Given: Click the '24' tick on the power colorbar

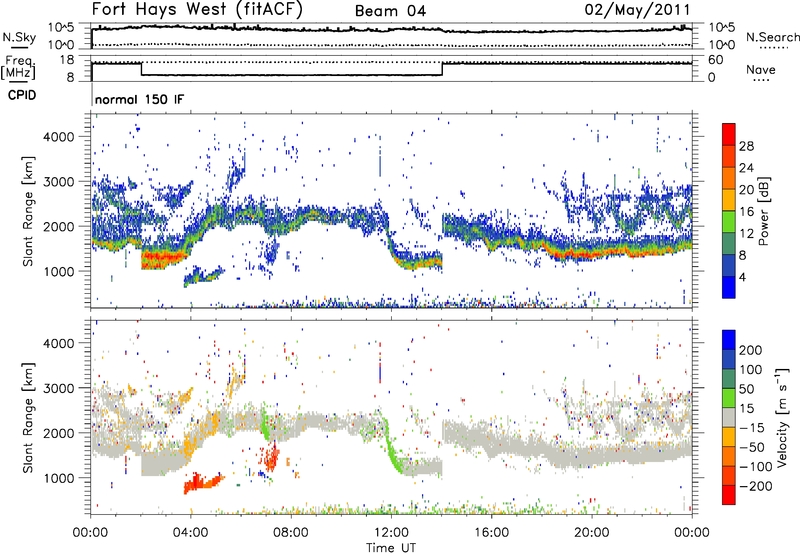Looking at the screenshot, I should click(x=746, y=168).
